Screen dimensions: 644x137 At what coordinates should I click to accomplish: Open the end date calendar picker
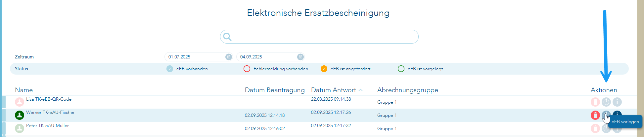tap(300, 57)
